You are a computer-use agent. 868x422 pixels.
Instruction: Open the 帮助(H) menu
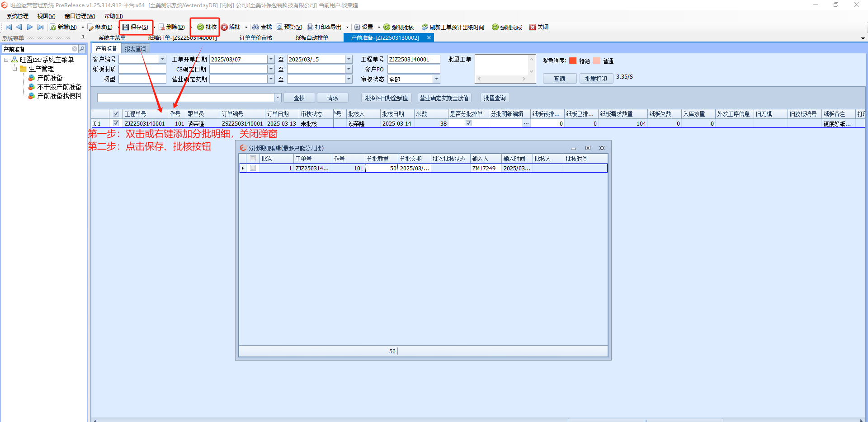click(113, 16)
